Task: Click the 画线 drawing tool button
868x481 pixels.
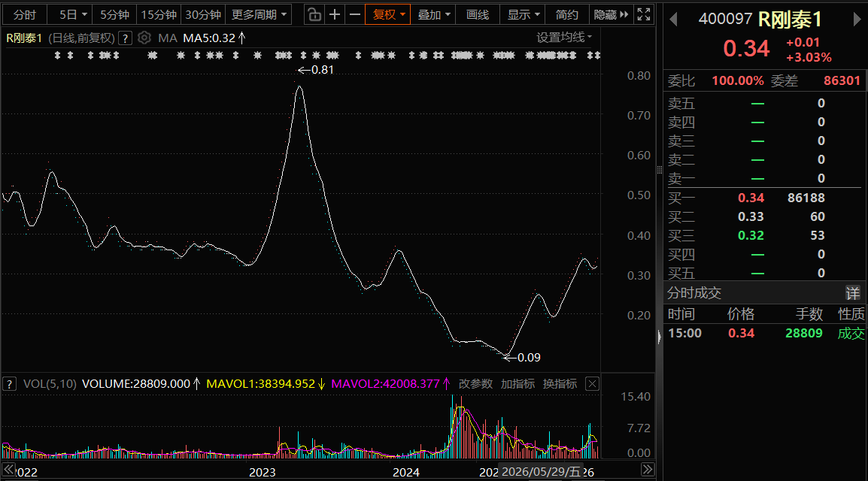Action: click(x=478, y=14)
